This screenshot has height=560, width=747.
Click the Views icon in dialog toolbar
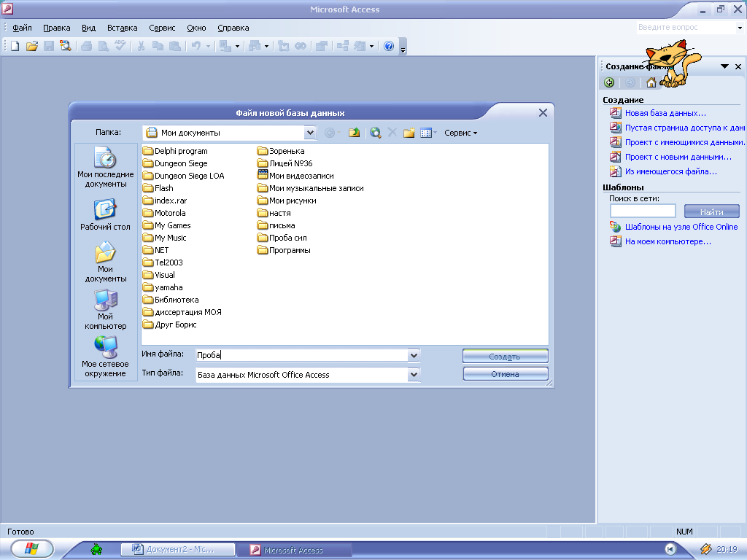point(426,133)
